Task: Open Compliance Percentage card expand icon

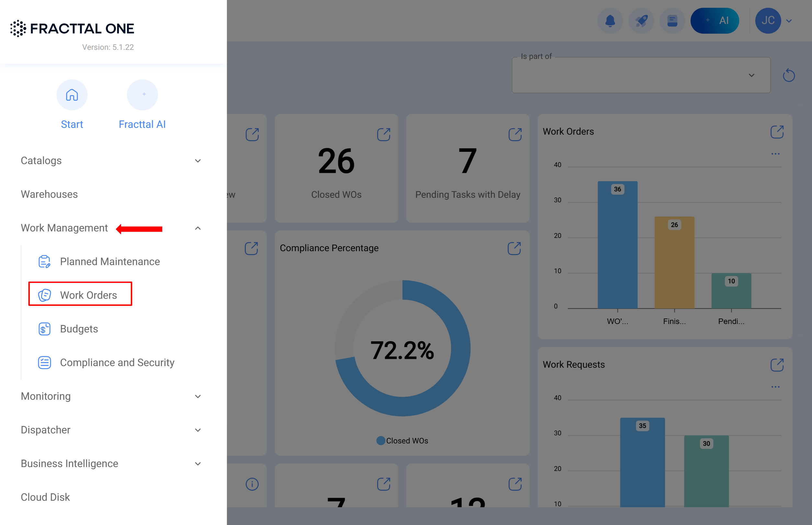Action: tap(514, 248)
